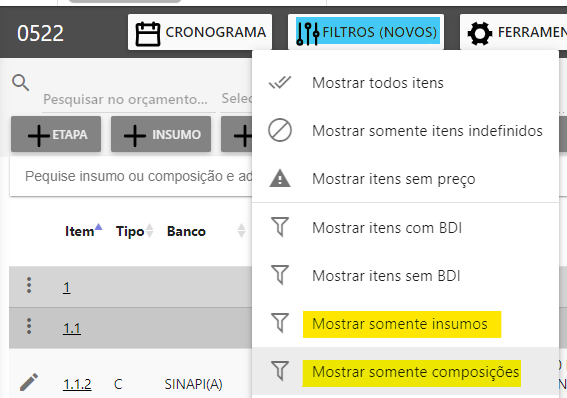Click the warning triangle for itens sem preço
The height and width of the screenshot is (398, 567).
point(280,179)
